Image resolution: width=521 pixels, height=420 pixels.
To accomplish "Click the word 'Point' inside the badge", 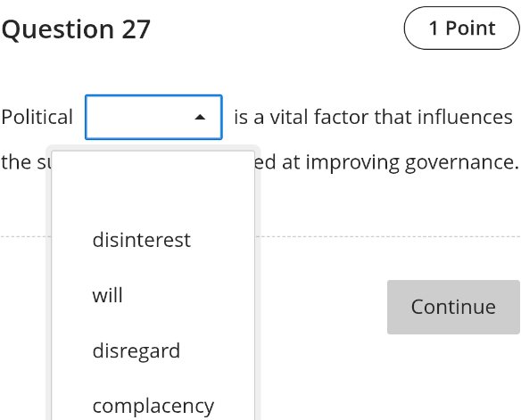I will pos(470,29).
